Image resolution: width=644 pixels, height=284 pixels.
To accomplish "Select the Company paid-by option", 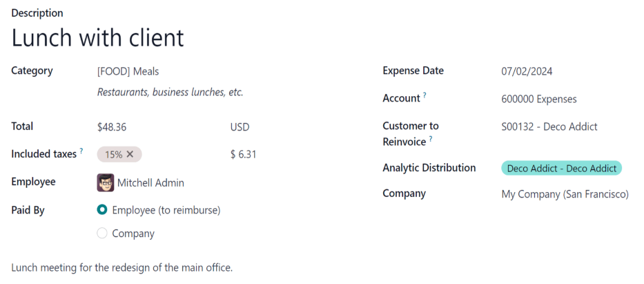I will [102, 234].
